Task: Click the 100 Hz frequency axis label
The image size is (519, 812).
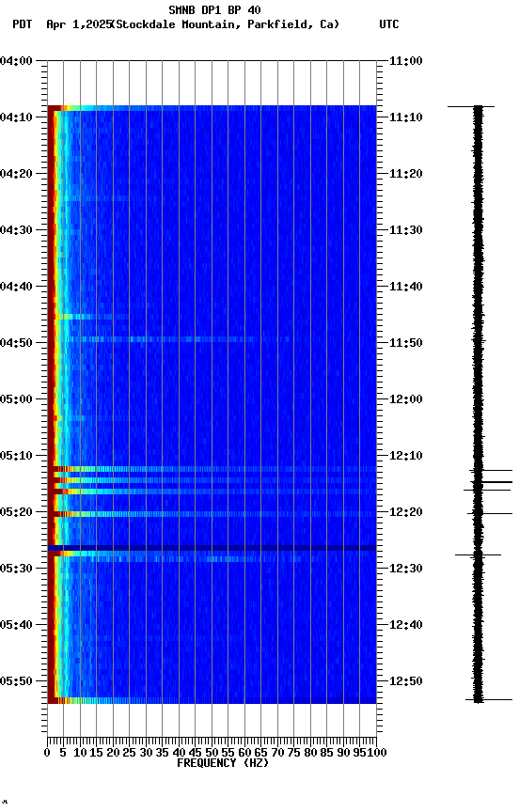Action: pos(378,753)
